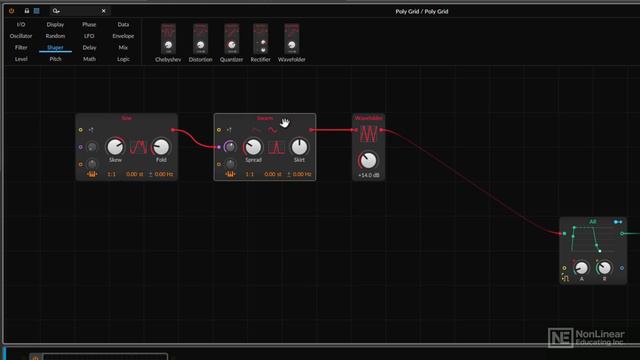
Task: Click the Swarm module Spread knob
Action: (x=253, y=147)
